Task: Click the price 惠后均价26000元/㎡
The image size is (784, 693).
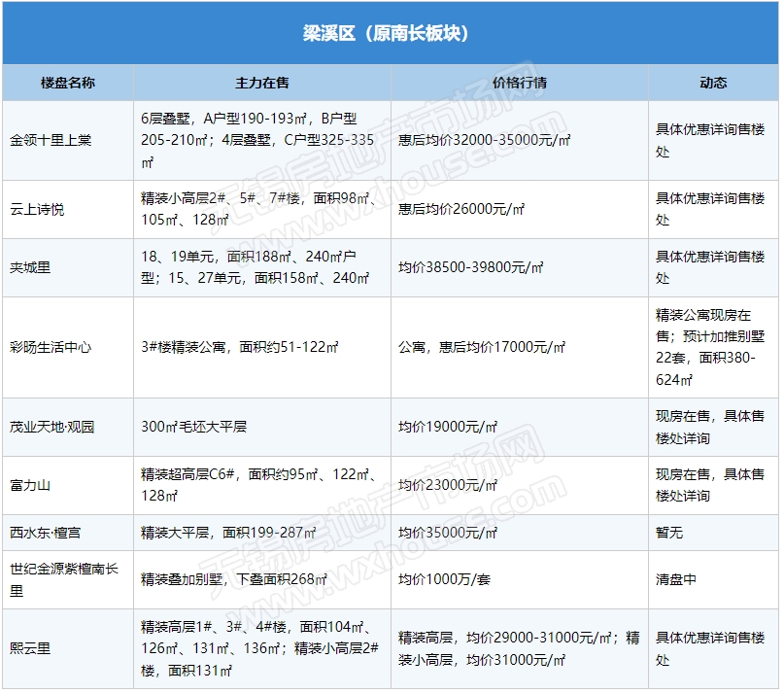Action: coord(461,209)
